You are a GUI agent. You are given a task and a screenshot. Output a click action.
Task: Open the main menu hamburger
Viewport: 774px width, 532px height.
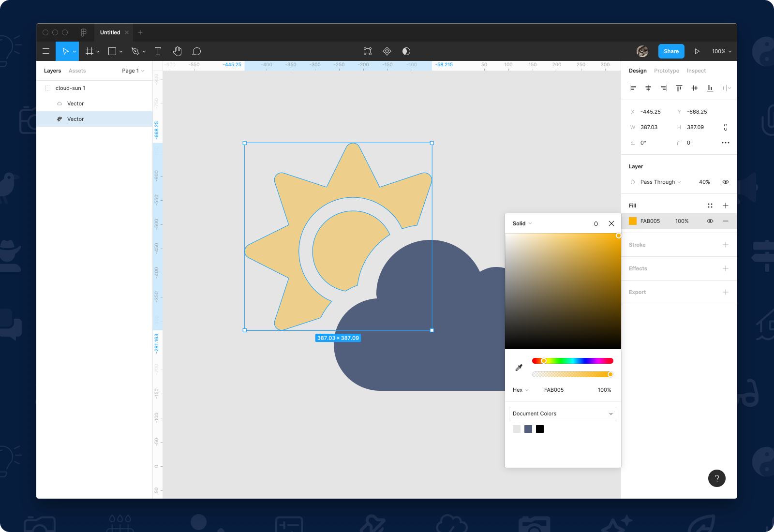click(x=46, y=51)
